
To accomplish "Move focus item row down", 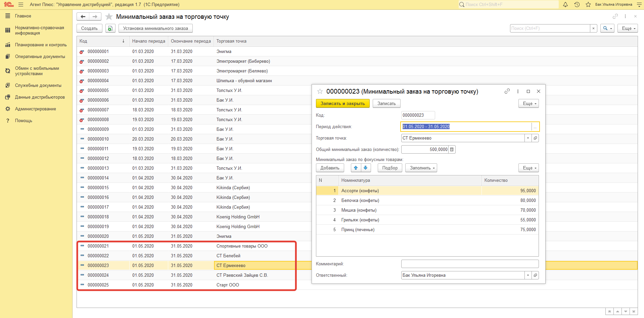I will (x=366, y=168).
